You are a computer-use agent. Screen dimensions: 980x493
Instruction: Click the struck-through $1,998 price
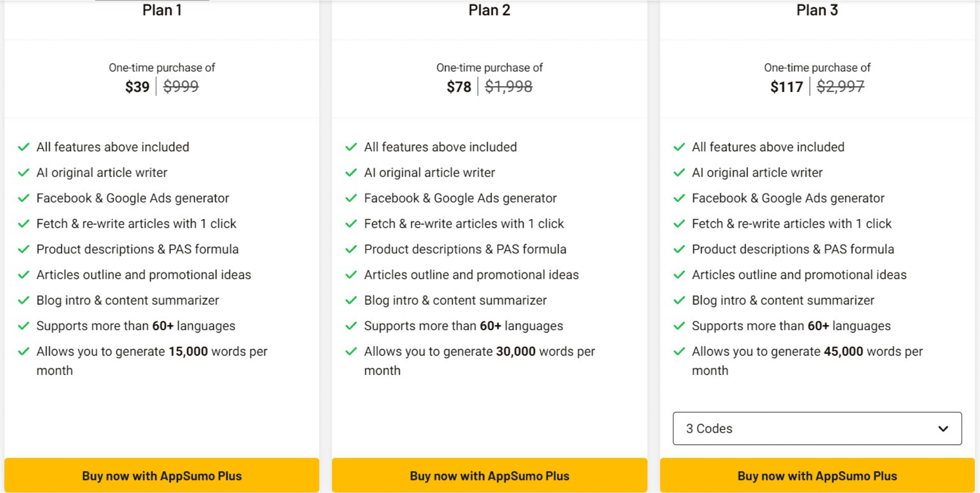pos(509,87)
